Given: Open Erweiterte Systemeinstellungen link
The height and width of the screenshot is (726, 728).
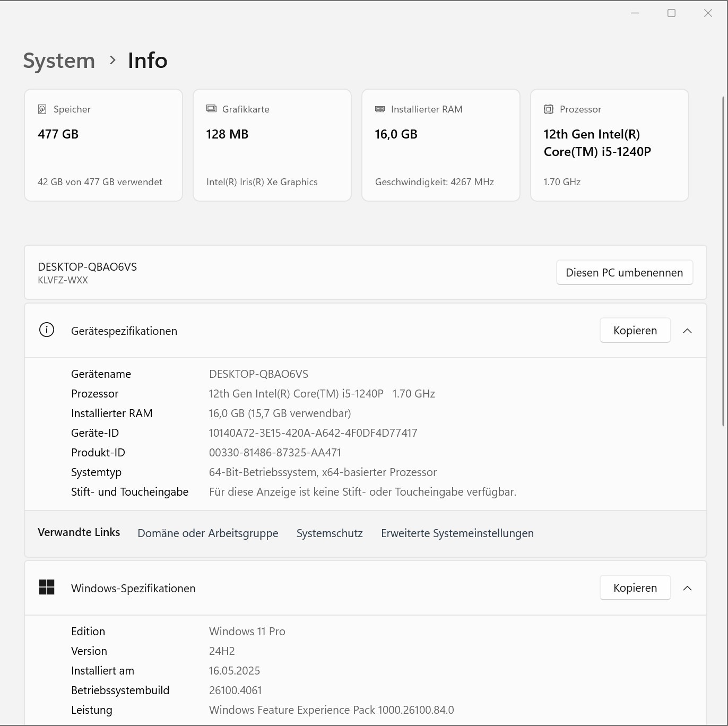Looking at the screenshot, I should click(457, 533).
